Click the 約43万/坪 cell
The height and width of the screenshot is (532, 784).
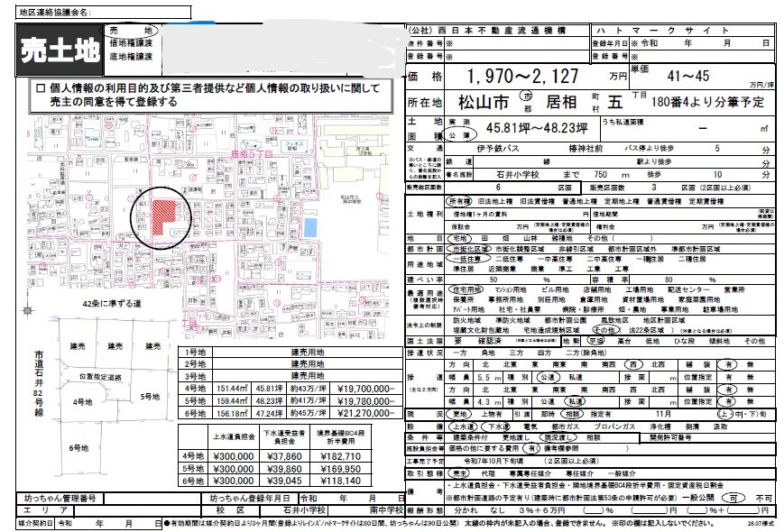click(307, 389)
